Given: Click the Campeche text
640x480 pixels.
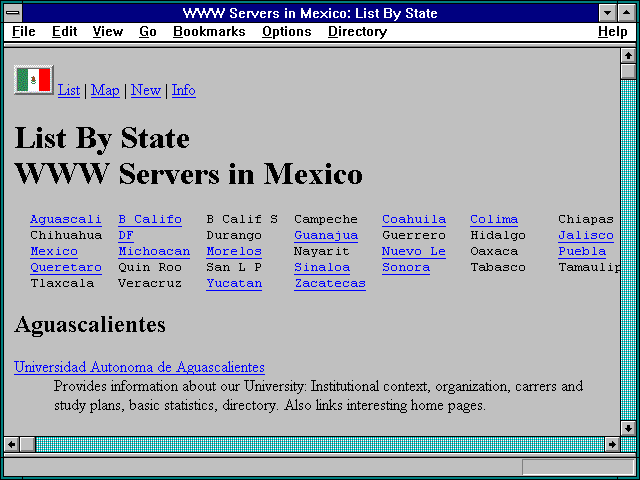Looking at the screenshot, I should [x=326, y=220].
